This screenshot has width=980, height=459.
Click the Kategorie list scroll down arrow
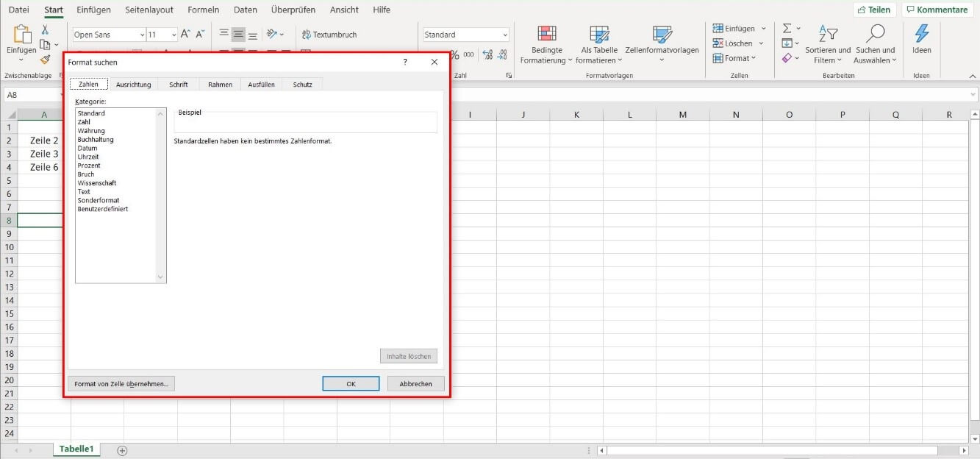[161, 277]
